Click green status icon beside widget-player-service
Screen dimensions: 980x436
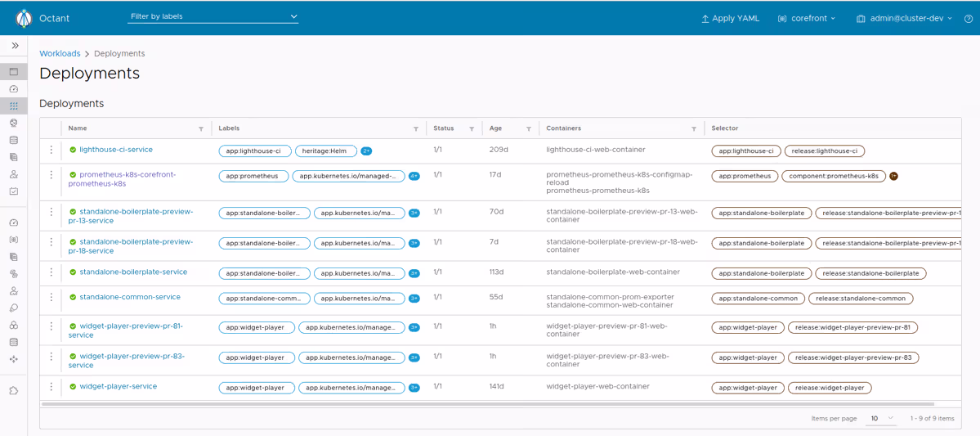[x=73, y=387]
